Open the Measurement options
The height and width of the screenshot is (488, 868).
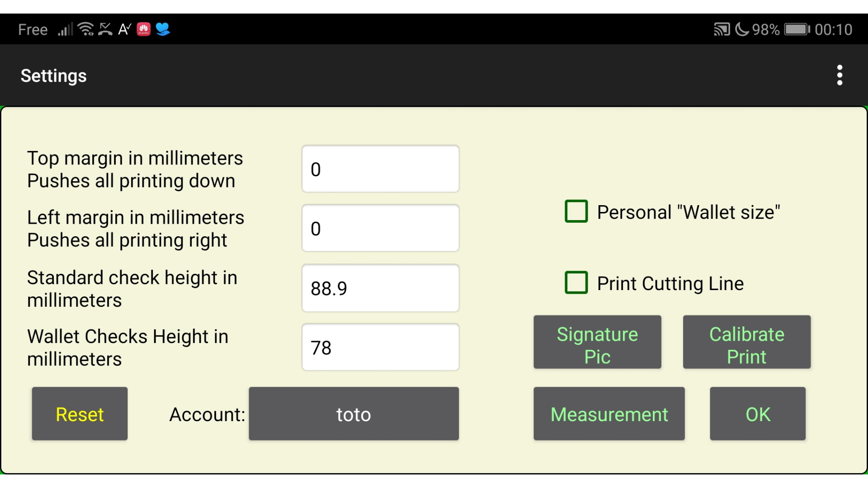[609, 413]
